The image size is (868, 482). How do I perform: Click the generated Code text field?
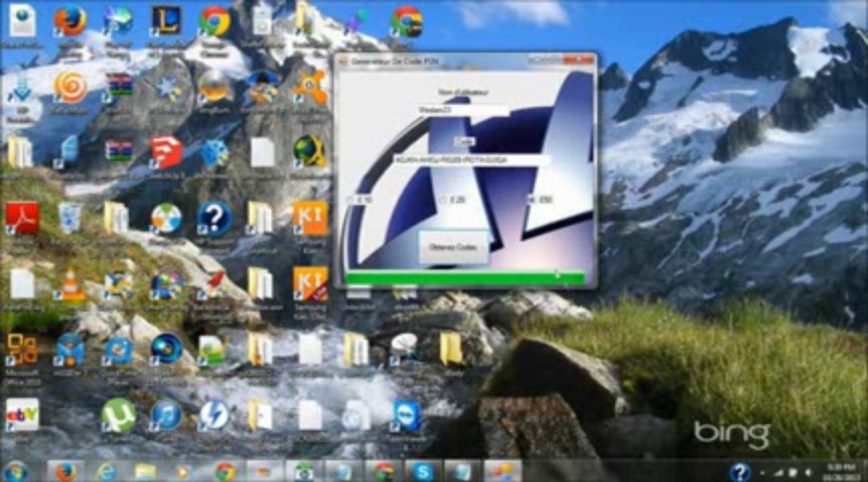(471, 161)
